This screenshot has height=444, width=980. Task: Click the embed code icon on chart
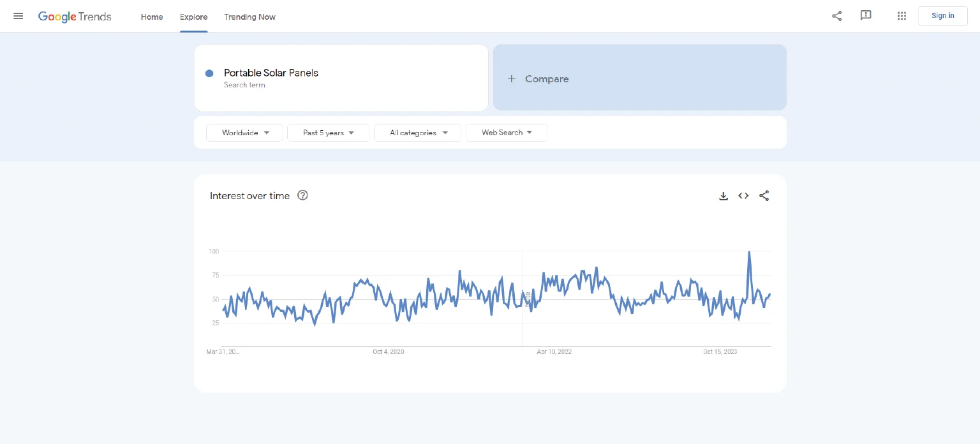coord(743,196)
